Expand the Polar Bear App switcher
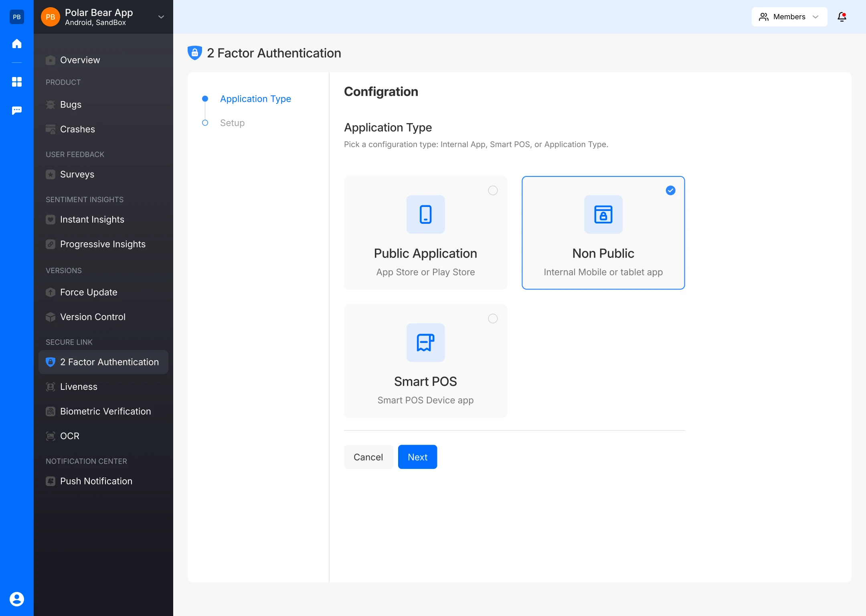This screenshot has width=866, height=616. click(x=161, y=17)
